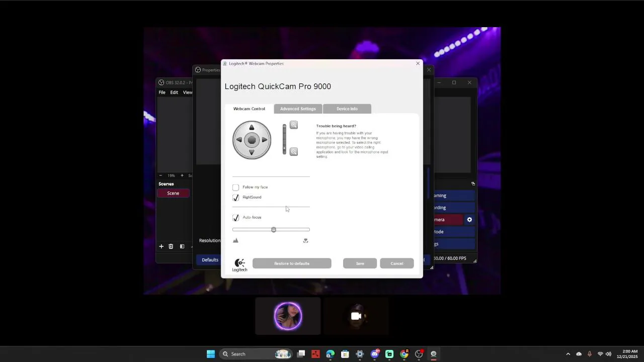Enable the Follow my face checkbox
644x362 pixels.
coord(235,188)
